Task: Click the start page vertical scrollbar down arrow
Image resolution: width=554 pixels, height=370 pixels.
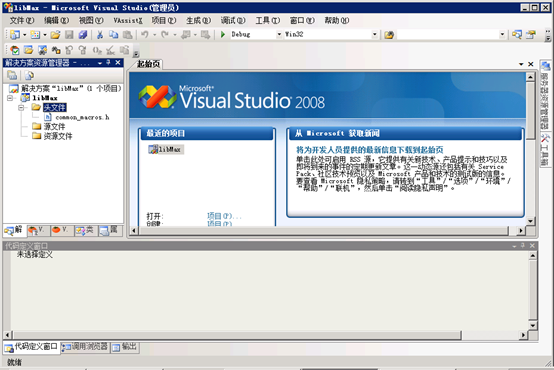Action: point(530,221)
